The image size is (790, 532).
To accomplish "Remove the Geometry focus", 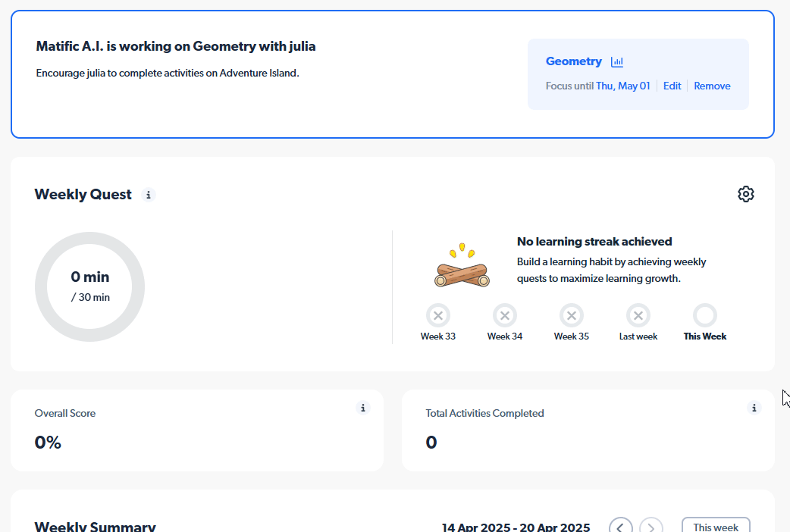I will point(712,86).
